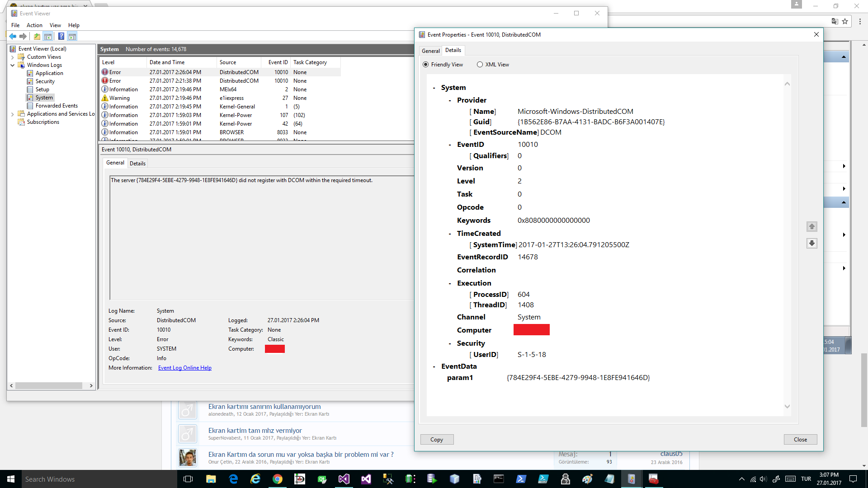The height and width of the screenshot is (488, 868).
Task: Open the View menu in Event Viewer
Action: pos(55,25)
